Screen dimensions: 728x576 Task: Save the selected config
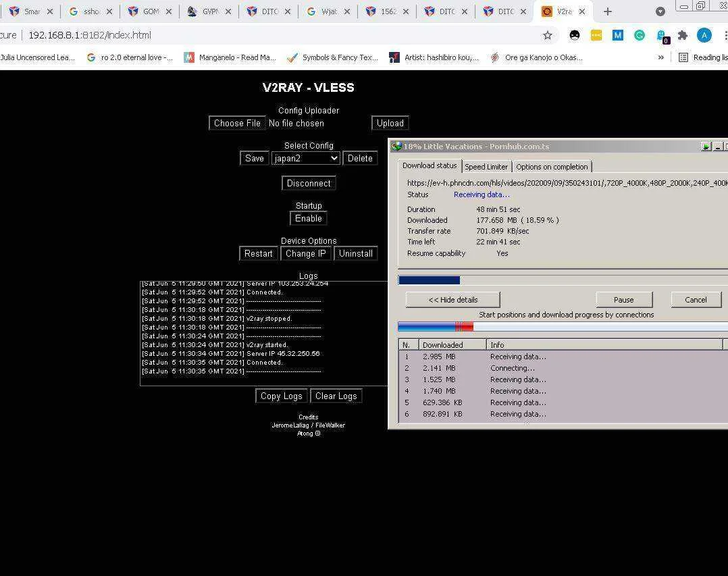254,158
